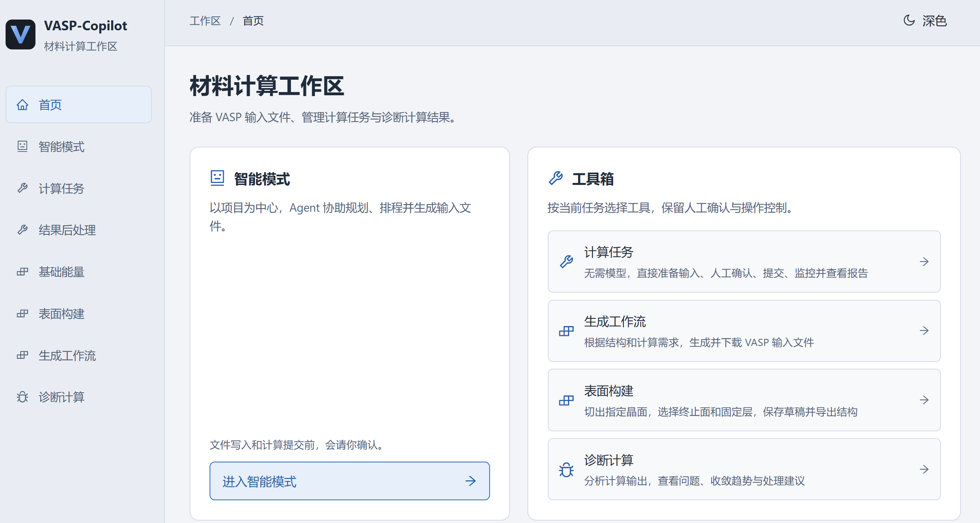The height and width of the screenshot is (523, 980).
Task: Open the 计算任务 card in 工具箱
Action: (x=744, y=261)
